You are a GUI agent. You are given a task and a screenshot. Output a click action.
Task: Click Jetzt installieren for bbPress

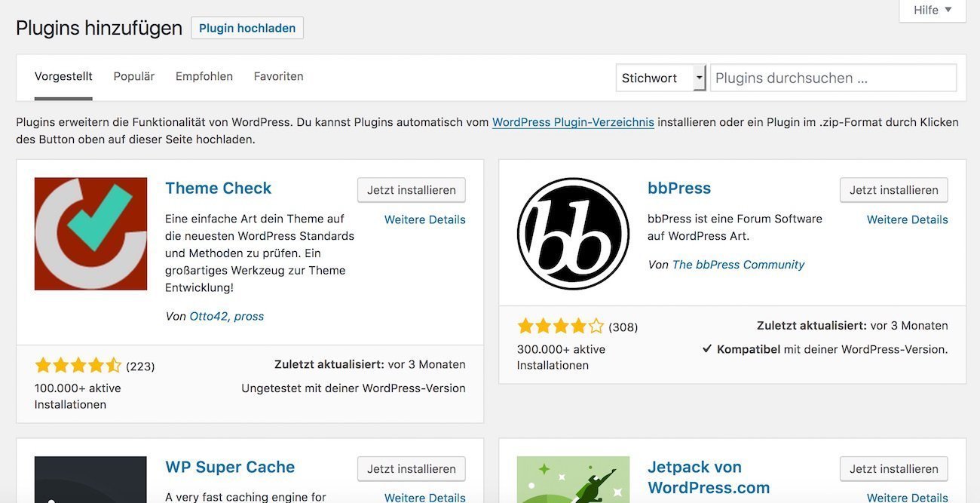pos(893,190)
